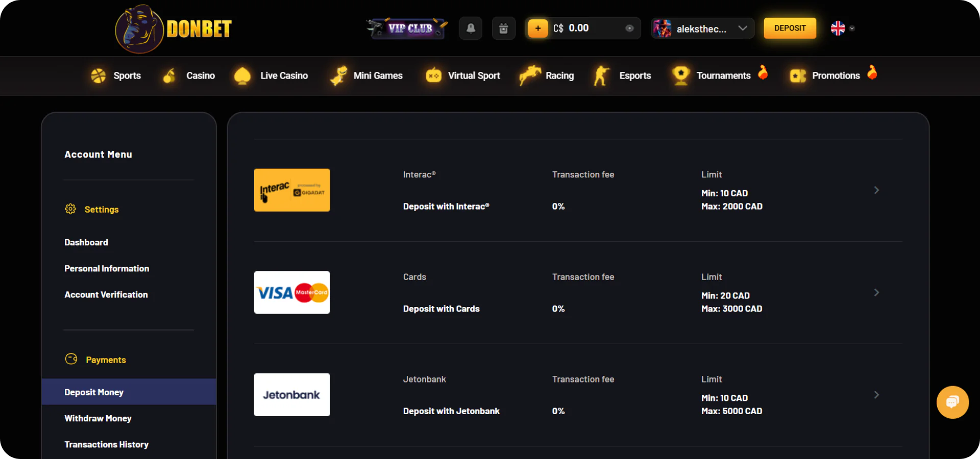Open the Virtual Sport section

click(x=474, y=75)
